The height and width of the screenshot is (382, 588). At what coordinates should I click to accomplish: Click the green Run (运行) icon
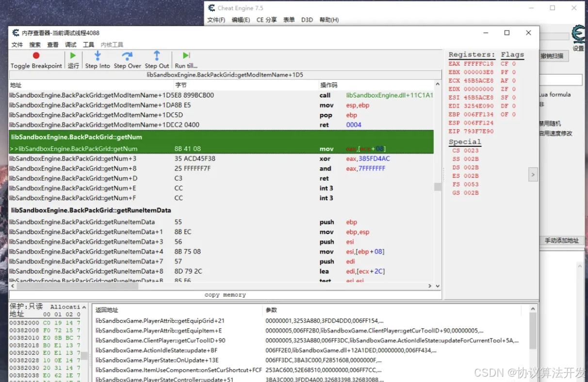coord(73,56)
